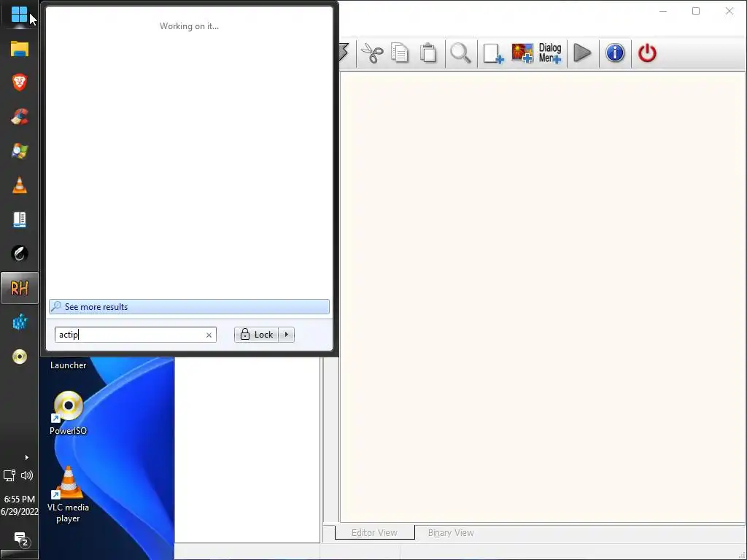Minimize the Resource Hacker window
The width and height of the screenshot is (747, 560).
[662, 11]
